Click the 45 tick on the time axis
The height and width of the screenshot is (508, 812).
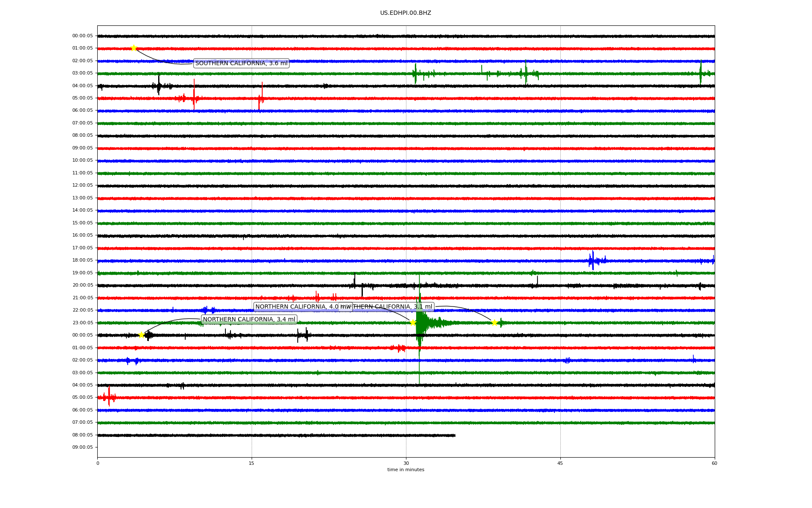tap(560, 463)
